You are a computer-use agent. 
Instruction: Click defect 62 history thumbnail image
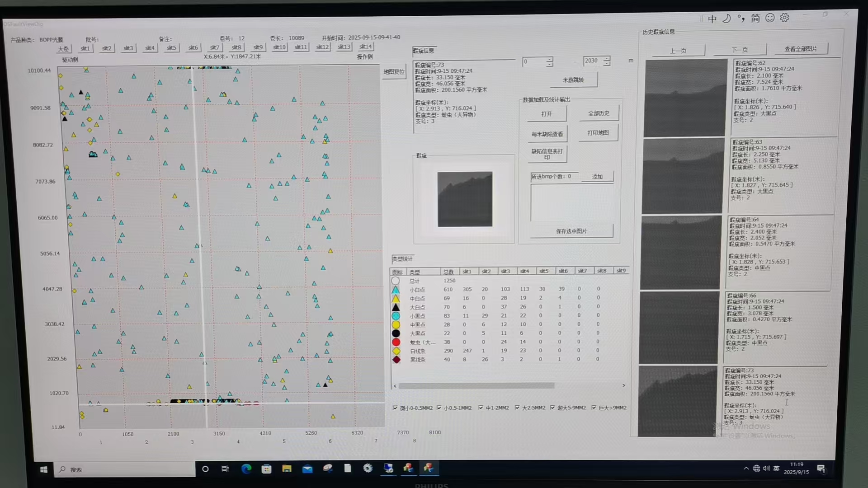(685, 98)
